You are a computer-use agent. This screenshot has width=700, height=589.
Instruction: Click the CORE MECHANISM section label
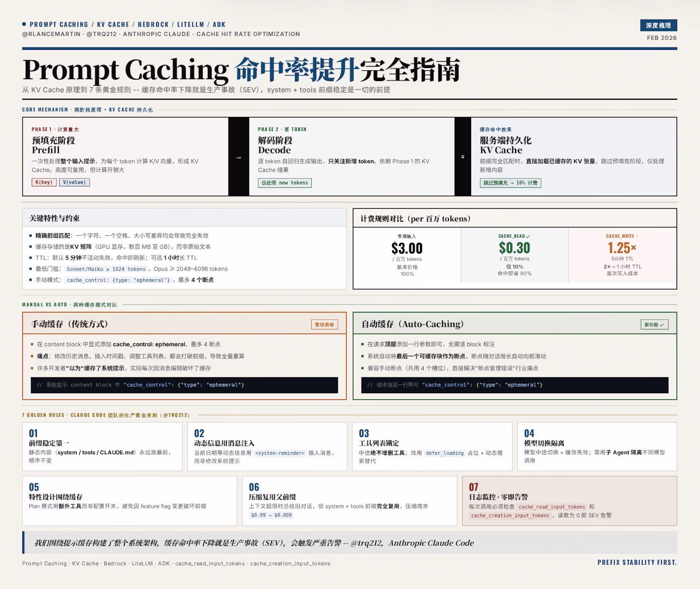point(87,110)
